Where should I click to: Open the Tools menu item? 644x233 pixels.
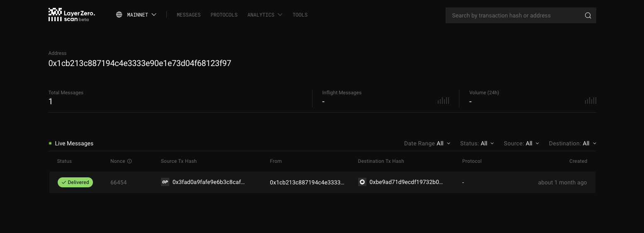(300, 15)
